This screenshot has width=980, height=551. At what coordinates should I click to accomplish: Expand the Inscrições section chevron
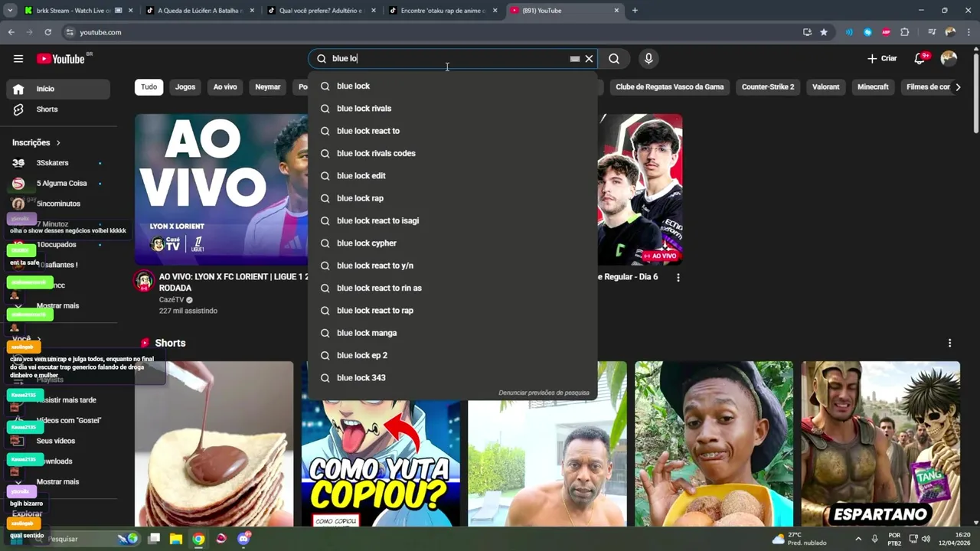coord(58,142)
